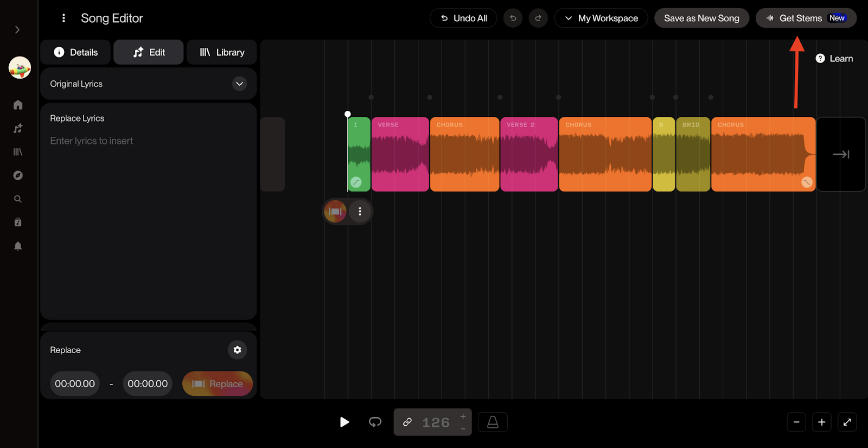The width and height of the screenshot is (868, 448).
Task: Open the three-dot menu beside Song Editor
Action: pos(63,18)
